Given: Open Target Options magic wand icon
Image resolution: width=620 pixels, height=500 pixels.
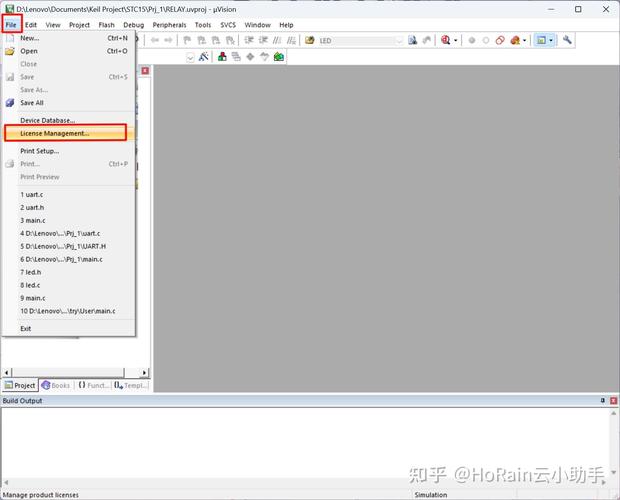Looking at the screenshot, I should (204, 57).
